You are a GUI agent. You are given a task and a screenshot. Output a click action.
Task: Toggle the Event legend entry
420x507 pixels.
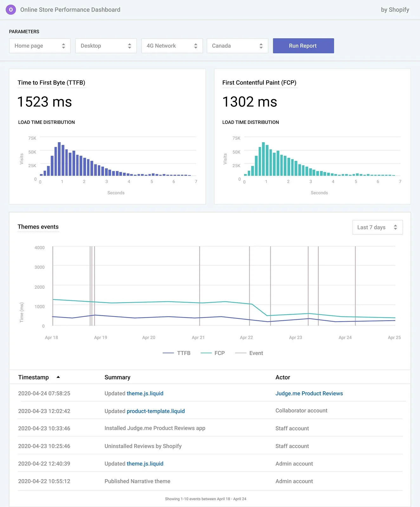pyautogui.click(x=249, y=353)
